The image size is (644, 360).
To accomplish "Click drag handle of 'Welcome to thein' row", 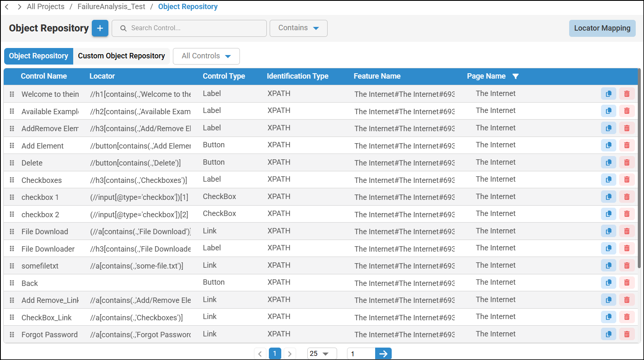I will point(12,94).
